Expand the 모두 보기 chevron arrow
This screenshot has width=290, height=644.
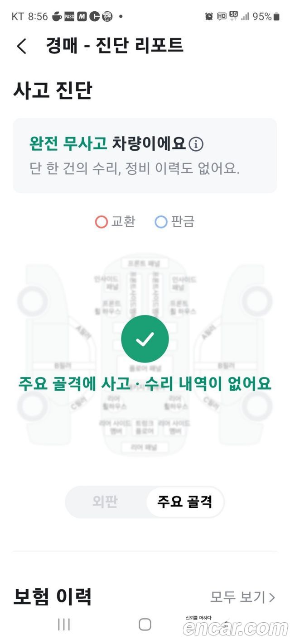272,597
